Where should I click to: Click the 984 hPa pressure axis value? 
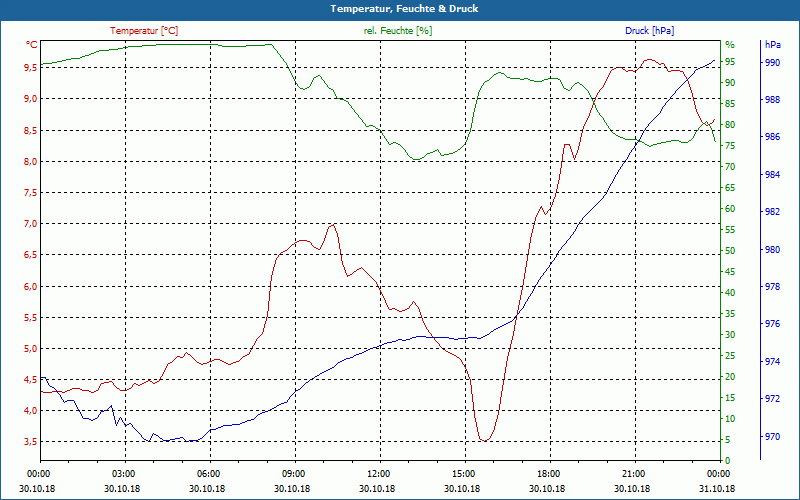coord(772,175)
